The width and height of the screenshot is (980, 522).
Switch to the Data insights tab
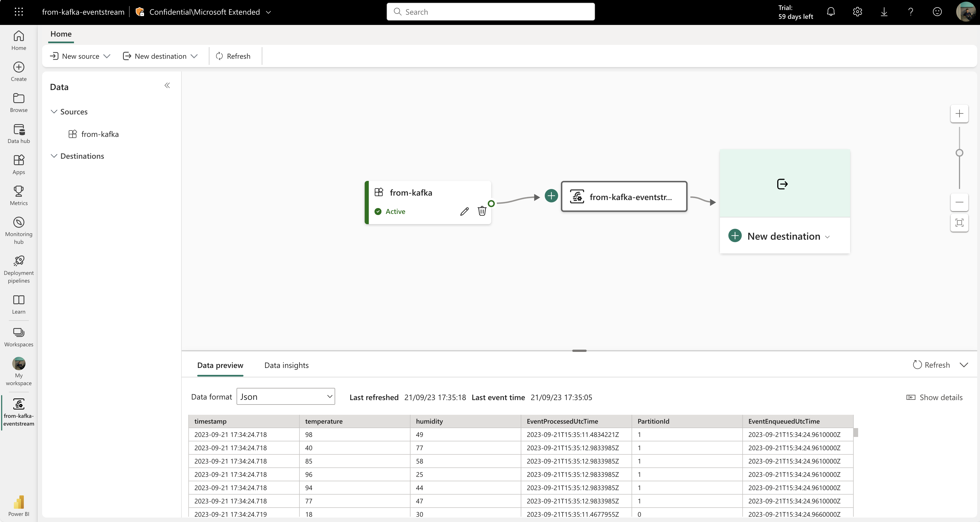(286, 365)
